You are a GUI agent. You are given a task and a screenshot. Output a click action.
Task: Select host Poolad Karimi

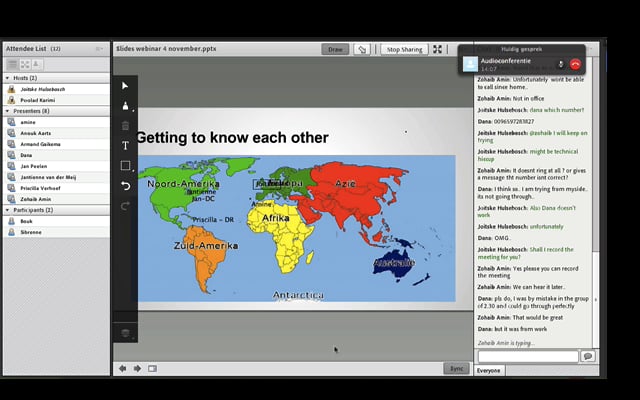pyautogui.click(x=56, y=100)
